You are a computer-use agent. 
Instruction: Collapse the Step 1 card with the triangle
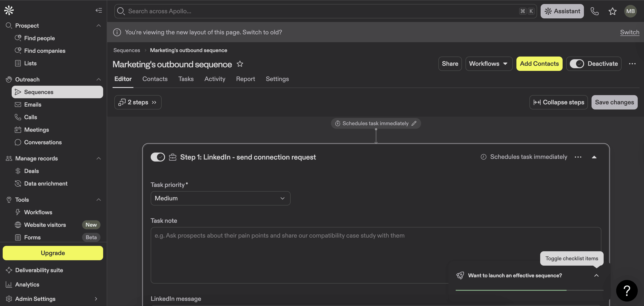pyautogui.click(x=594, y=157)
